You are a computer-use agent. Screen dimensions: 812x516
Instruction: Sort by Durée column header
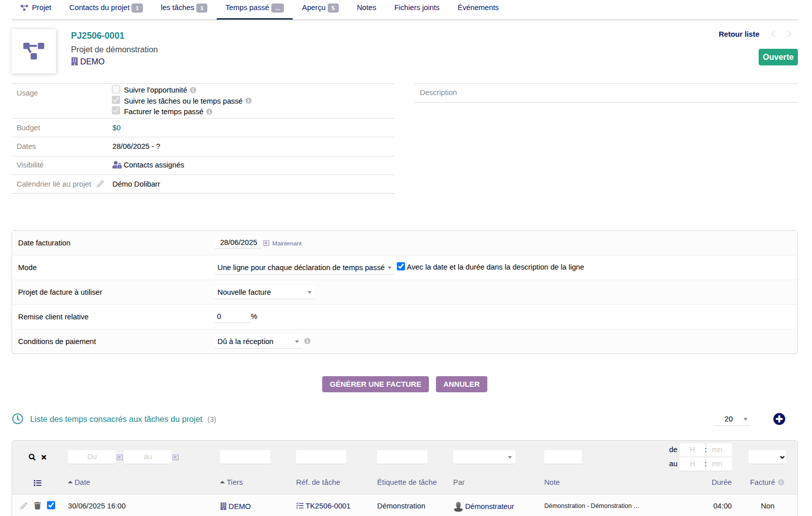pyautogui.click(x=721, y=482)
